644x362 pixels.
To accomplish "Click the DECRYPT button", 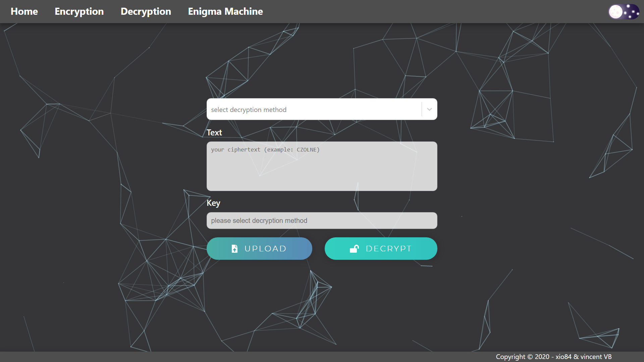I will click(381, 248).
